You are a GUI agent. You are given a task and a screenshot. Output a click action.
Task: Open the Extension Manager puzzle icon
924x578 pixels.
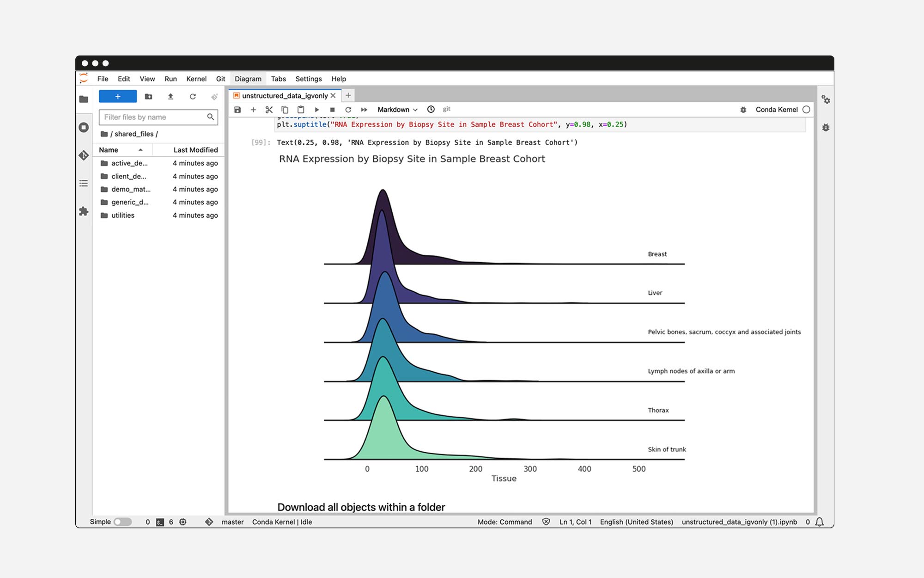point(84,211)
